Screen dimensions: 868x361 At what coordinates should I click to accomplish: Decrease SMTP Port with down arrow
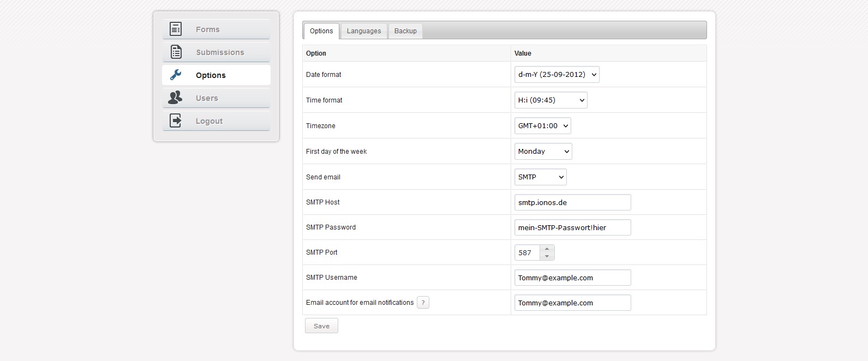(547, 256)
